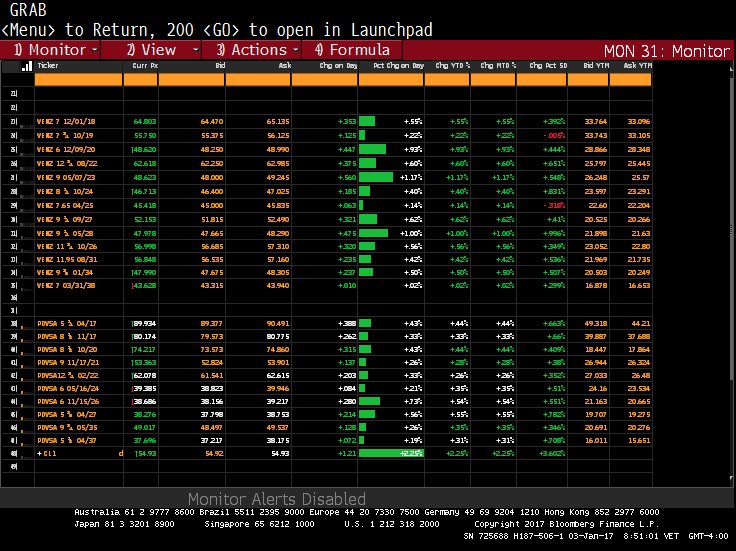Select the VENZ 11.95 08/31 ticker

point(67,260)
